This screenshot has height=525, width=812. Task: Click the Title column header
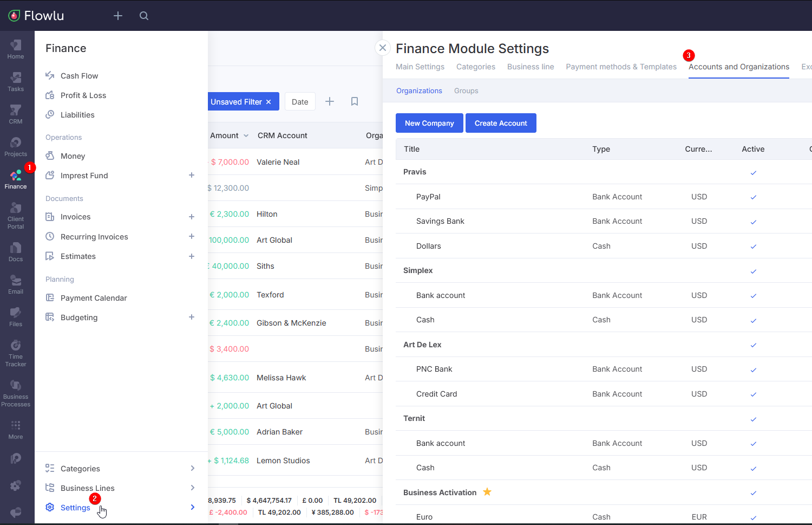pos(411,149)
